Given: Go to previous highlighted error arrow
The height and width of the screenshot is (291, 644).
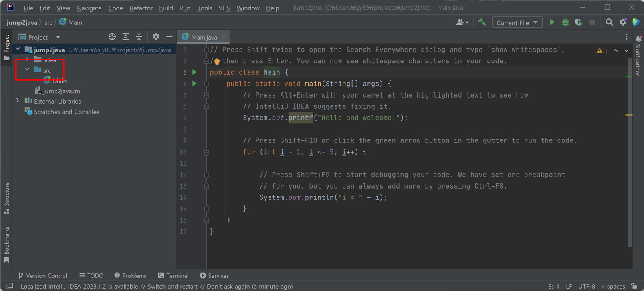Looking at the screenshot, I should pyautogui.click(x=616, y=51).
